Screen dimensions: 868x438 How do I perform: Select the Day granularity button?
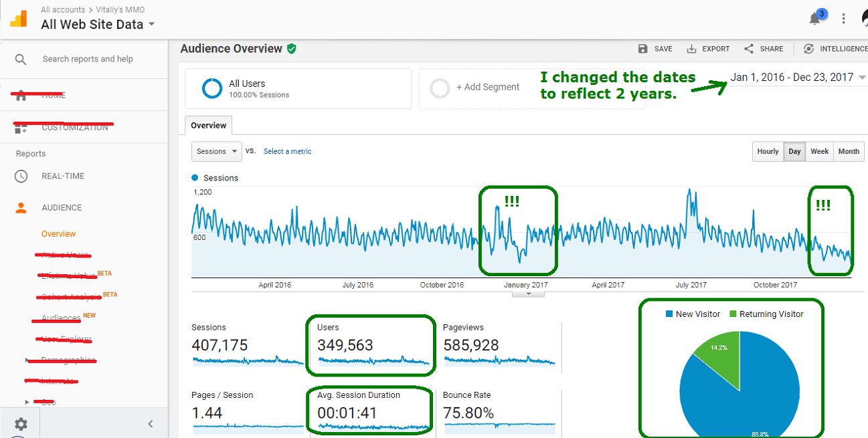794,152
